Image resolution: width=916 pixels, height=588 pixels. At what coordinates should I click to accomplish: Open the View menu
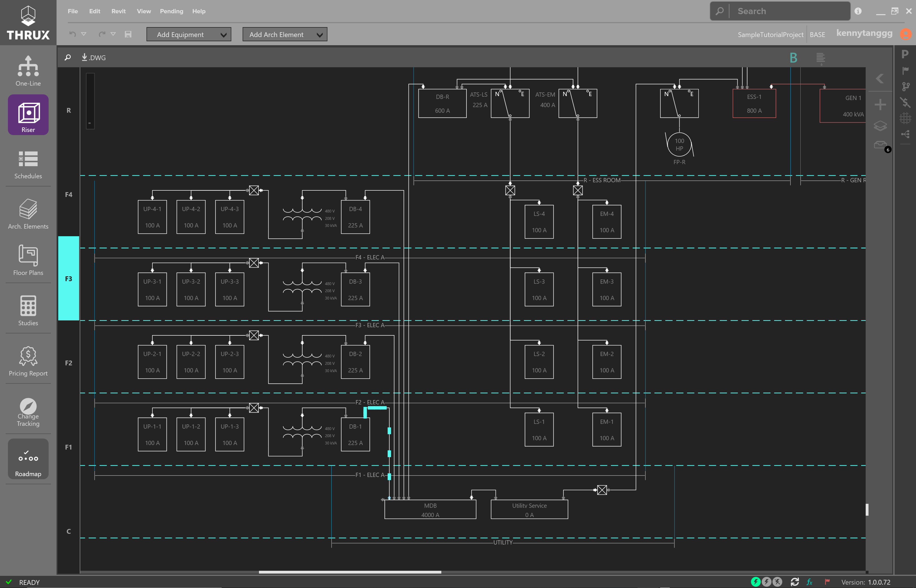tap(144, 11)
